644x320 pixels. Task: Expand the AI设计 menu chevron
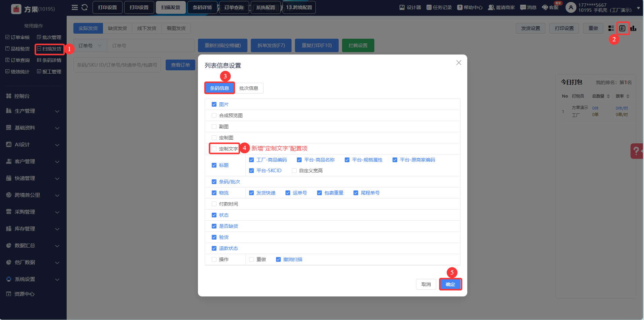57,145
